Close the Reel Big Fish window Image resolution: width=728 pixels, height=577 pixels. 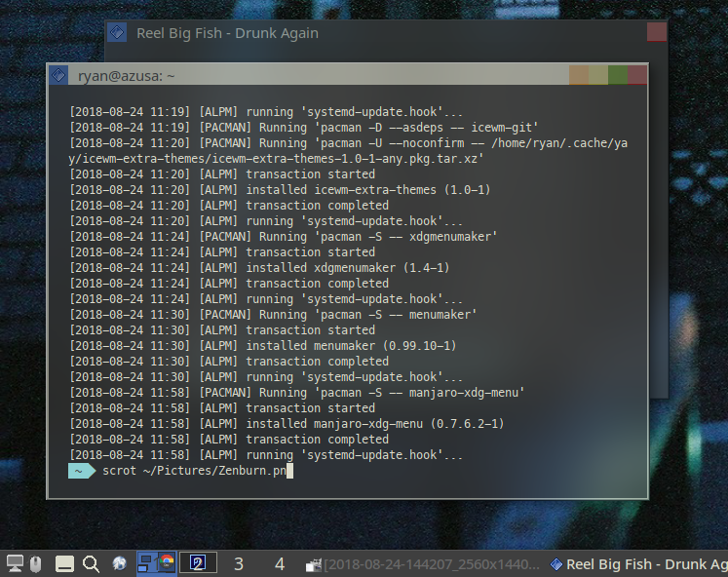[x=657, y=32]
